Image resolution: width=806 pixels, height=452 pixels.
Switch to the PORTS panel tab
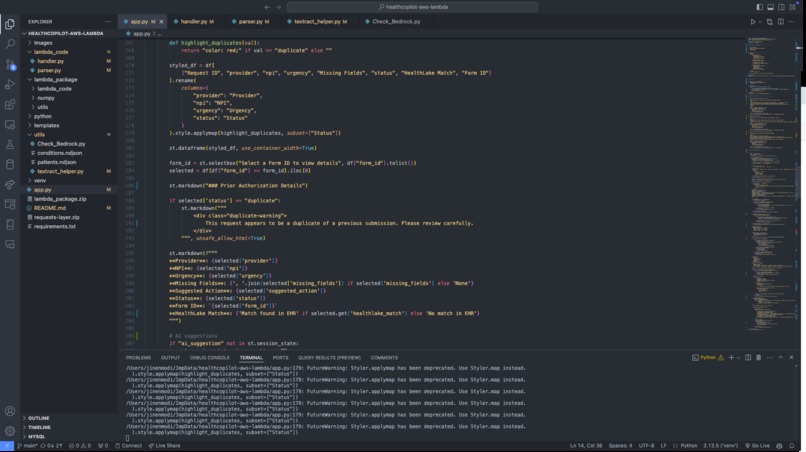(x=280, y=357)
